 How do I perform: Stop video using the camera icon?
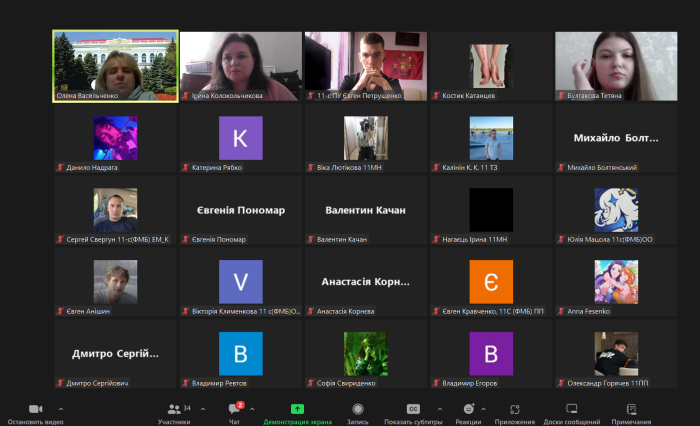[35, 409]
